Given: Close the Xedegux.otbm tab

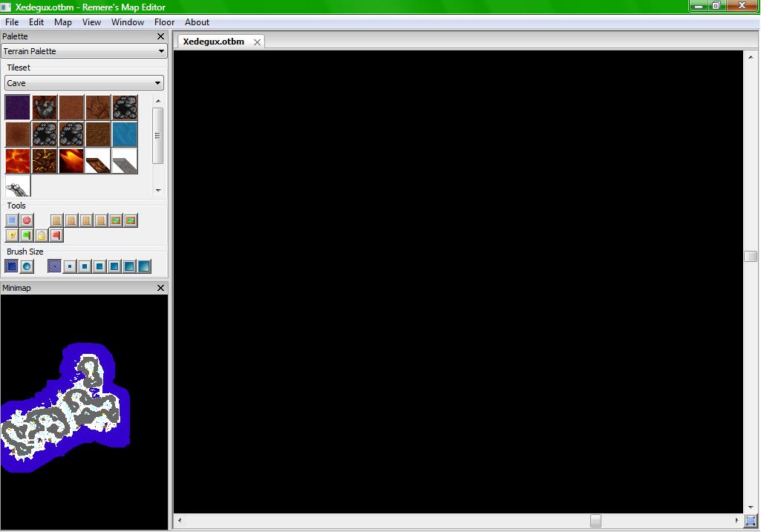Looking at the screenshot, I should pyautogui.click(x=257, y=42).
